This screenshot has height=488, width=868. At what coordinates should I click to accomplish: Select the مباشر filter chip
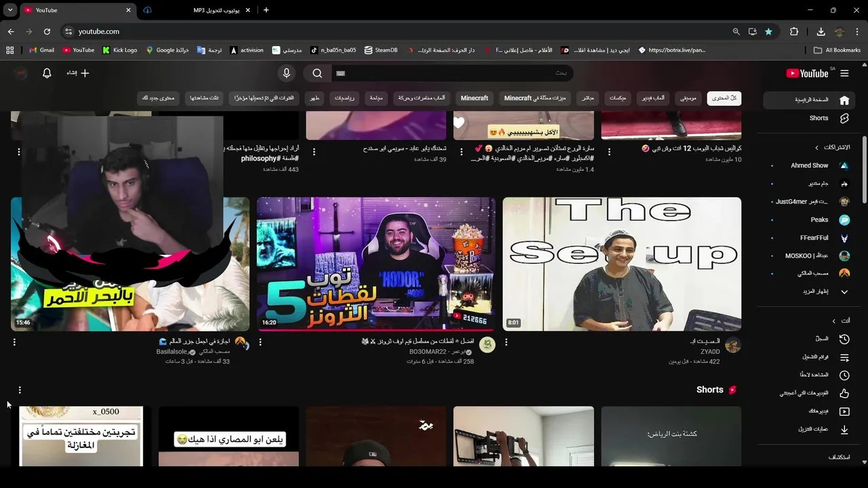pos(587,98)
